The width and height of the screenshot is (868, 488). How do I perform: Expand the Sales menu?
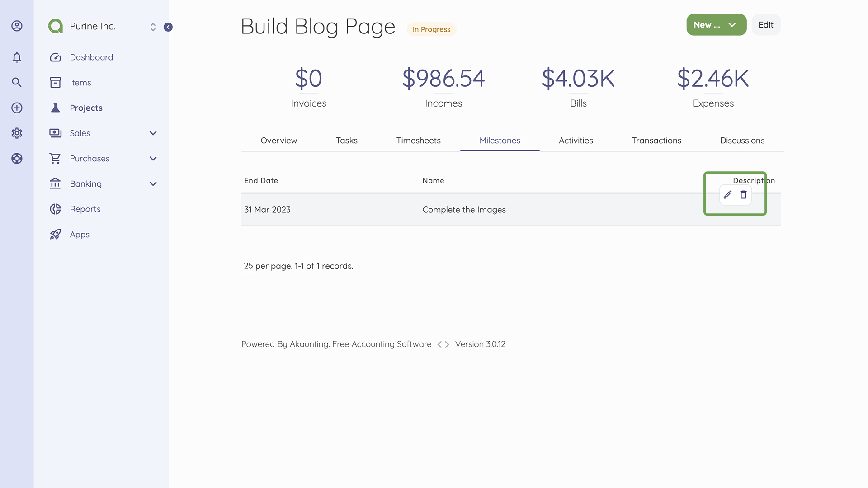tap(153, 133)
